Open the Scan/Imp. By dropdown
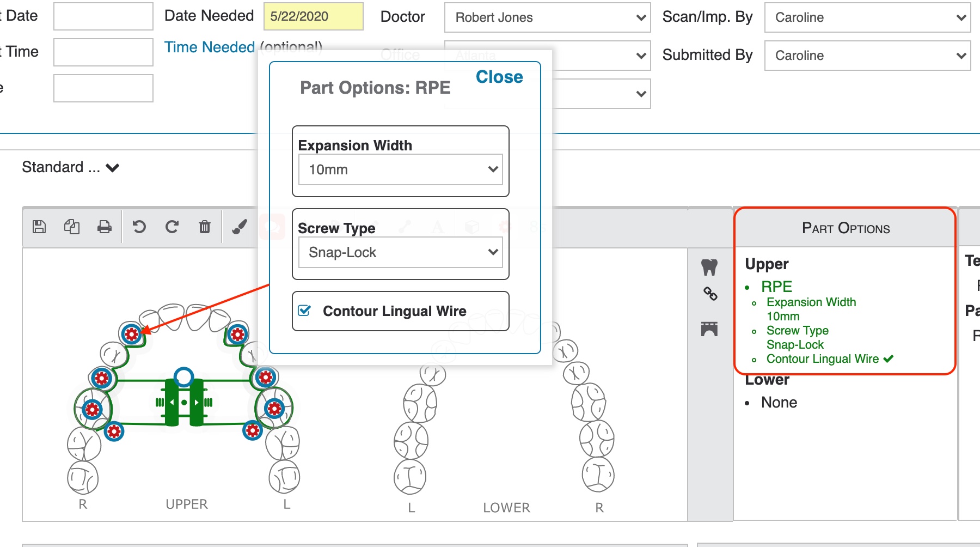Screen dimensions: 980x547 click(x=867, y=17)
